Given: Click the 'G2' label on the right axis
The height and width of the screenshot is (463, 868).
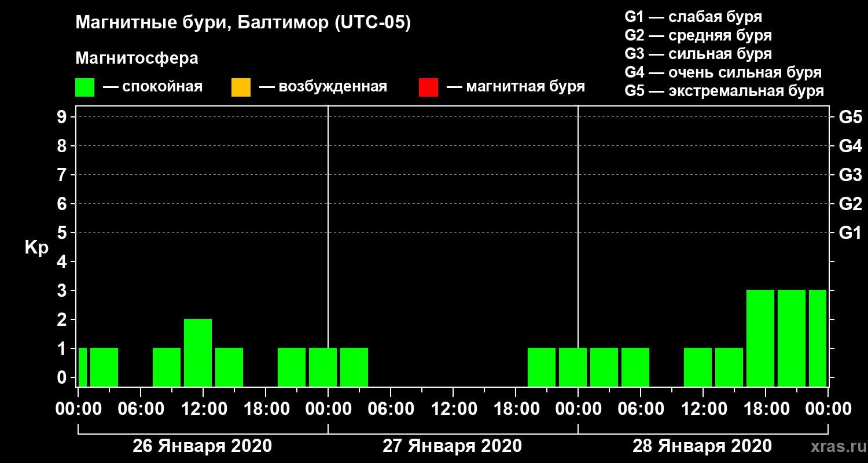Looking at the screenshot, I should click(x=850, y=204).
